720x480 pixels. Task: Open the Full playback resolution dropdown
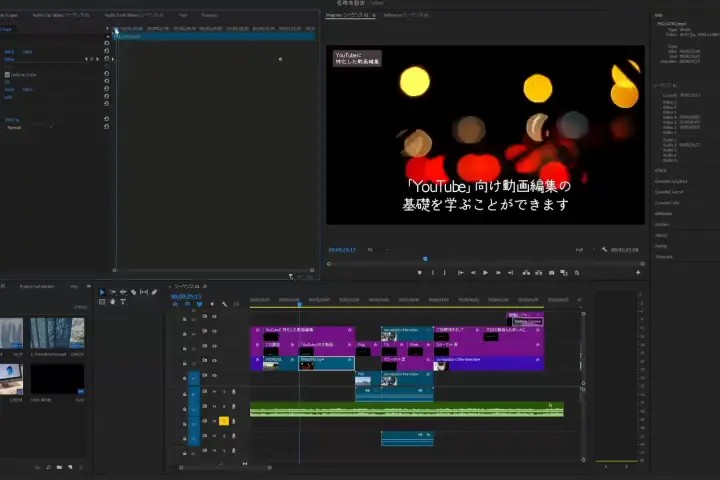[x=585, y=250]
